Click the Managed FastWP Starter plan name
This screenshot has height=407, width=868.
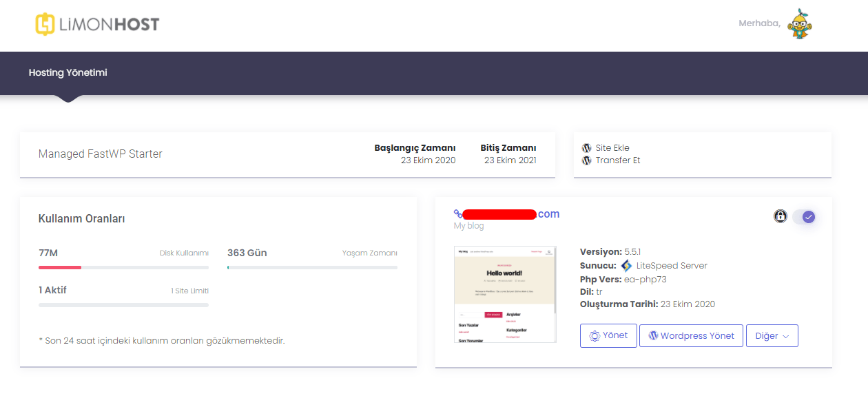pyautogui.click(x=101, y=154)
